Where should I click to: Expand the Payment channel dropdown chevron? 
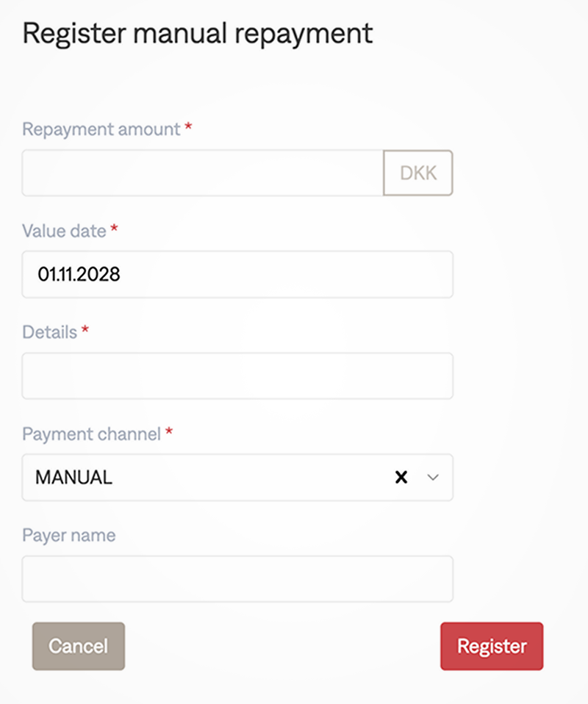[x=433, y=478]
